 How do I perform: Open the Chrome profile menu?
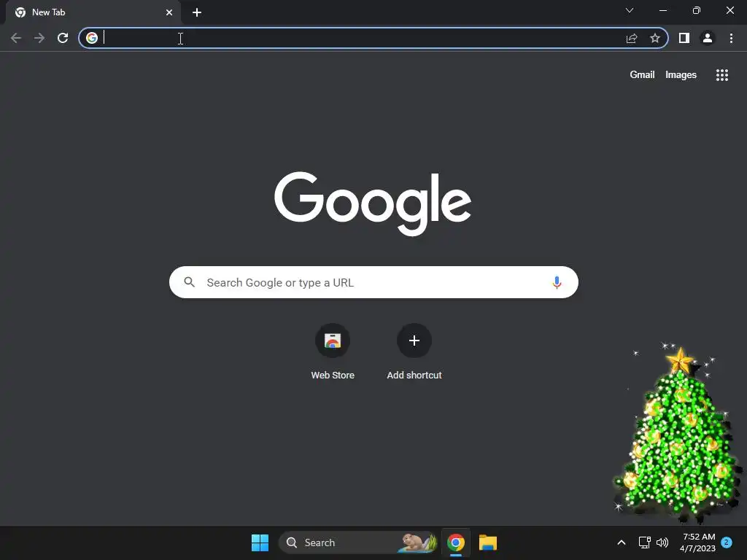pyautogui.click(x=708, y=38)
